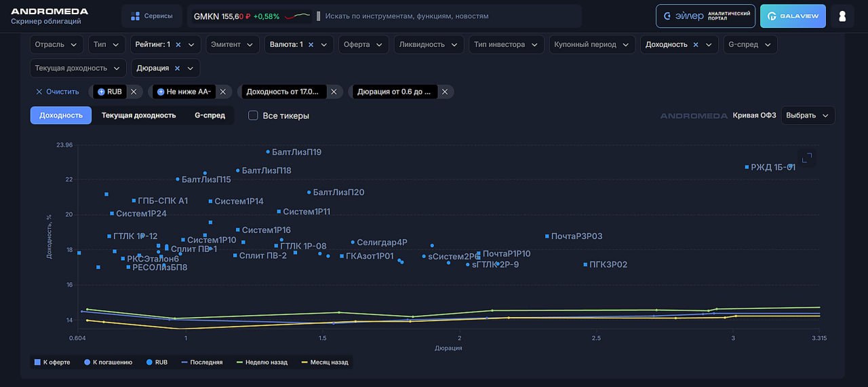
Task: Switch to the Текущая доходность tab
Action: point(138,115)
